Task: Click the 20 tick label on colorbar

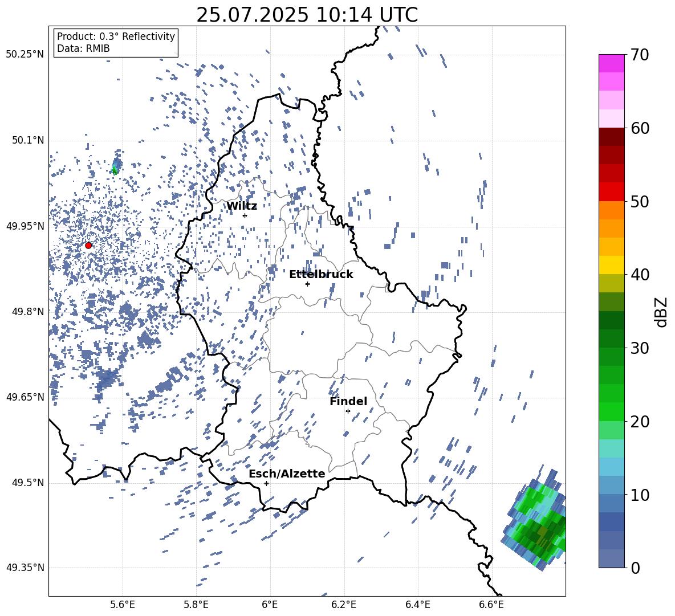Action: [x=640, y=421]
